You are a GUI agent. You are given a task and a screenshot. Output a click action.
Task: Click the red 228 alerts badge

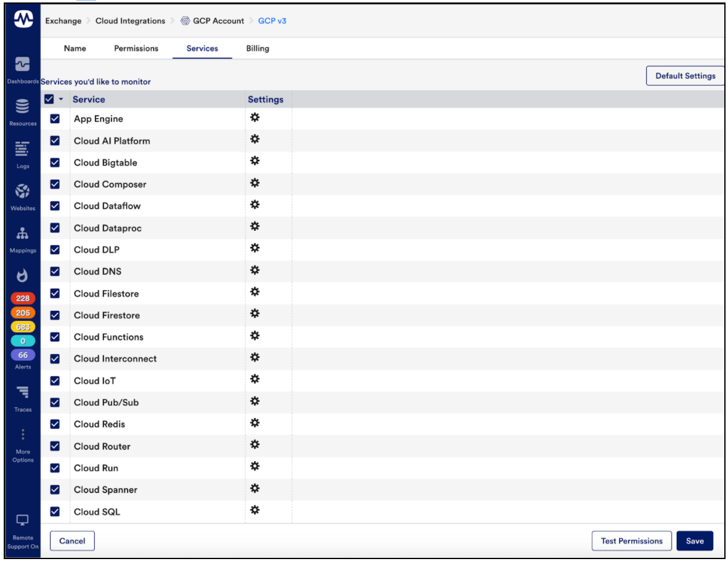tap(22, 298)
